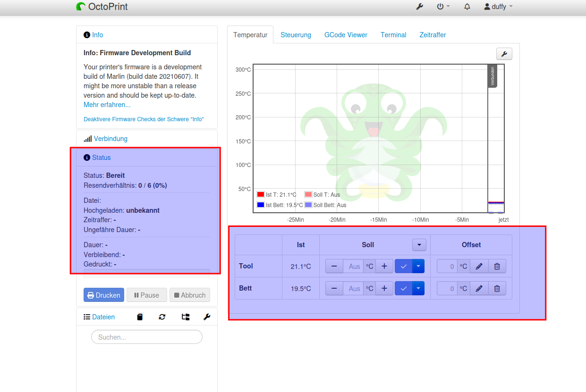Image resolution: width=586 pixels, height=392 pixels.
Task: Open temperature graph wrench settings button
Action: [x=504, y=54]
